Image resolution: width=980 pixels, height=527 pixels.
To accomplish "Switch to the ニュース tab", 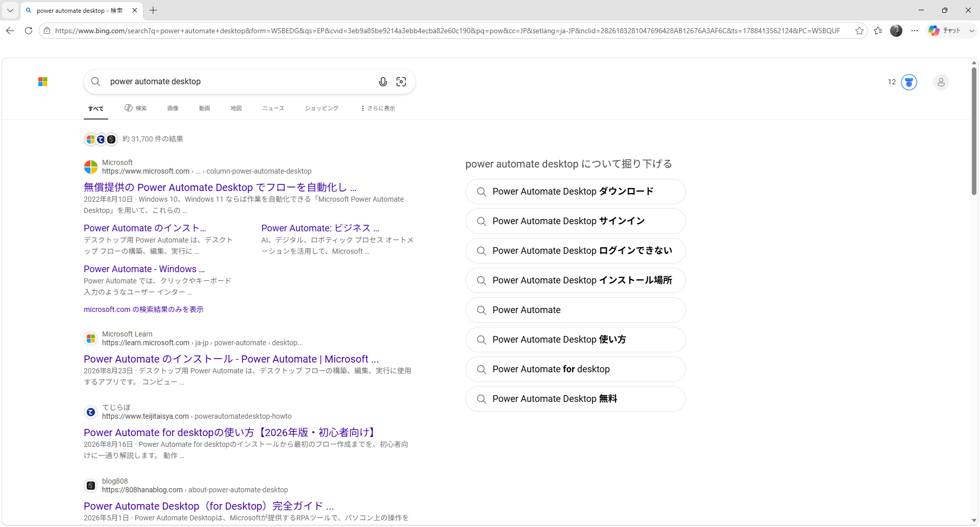I will (x=273, y=108).
